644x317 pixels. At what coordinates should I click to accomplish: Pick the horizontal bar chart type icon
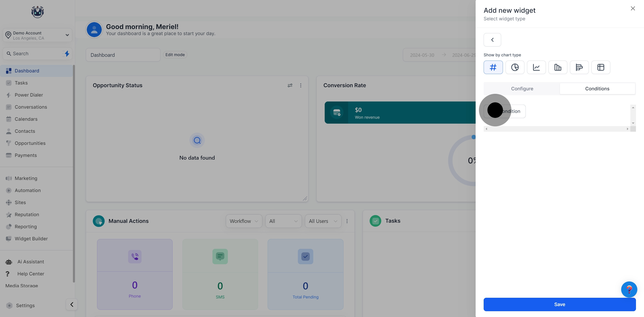579,67
